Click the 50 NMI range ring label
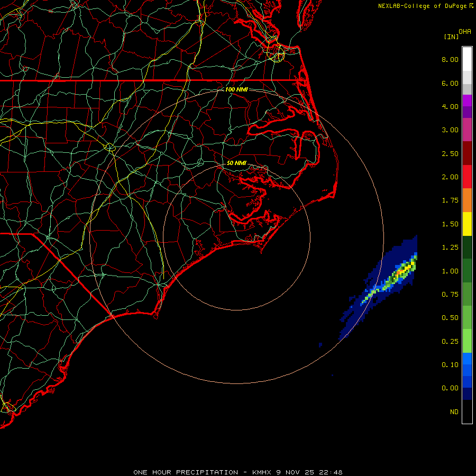The image size is (476, 476). tap(236, 163)
